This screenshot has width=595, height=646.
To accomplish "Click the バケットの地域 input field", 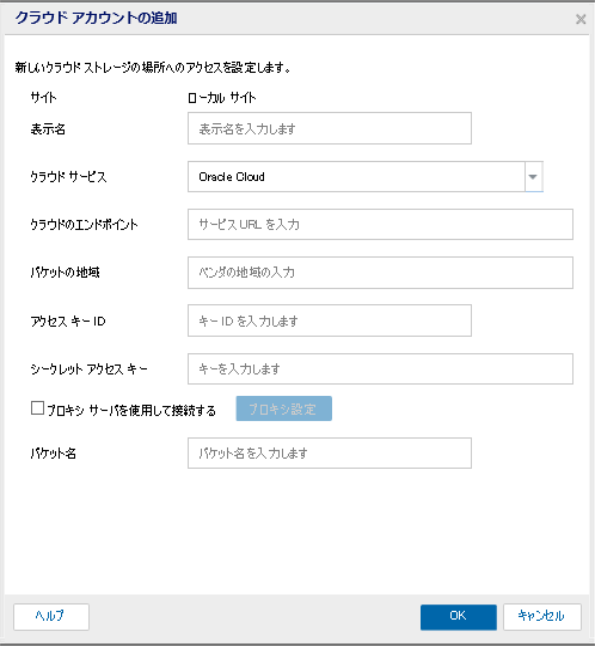I will [380, 273].
